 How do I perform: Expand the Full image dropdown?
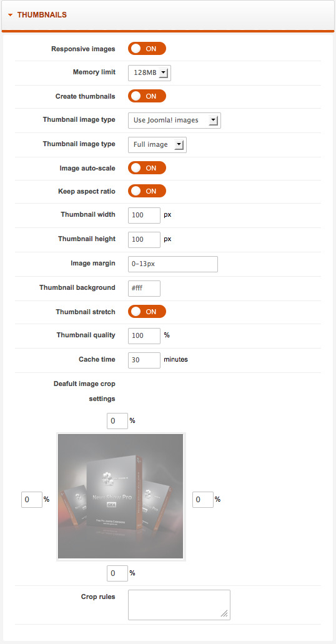(157, 144)
